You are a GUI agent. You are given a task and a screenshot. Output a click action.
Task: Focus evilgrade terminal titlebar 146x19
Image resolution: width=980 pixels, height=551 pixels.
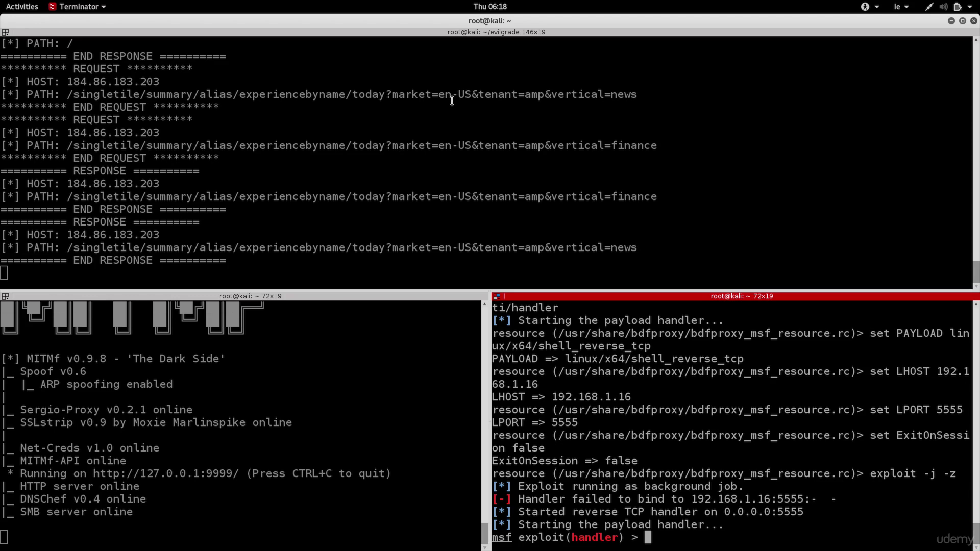click(496, 32)
